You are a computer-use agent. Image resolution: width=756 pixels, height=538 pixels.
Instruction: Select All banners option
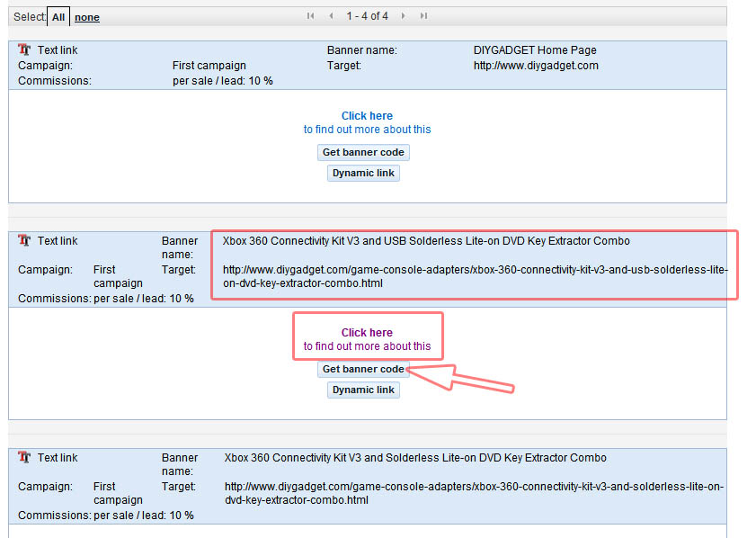click(58, 17)
